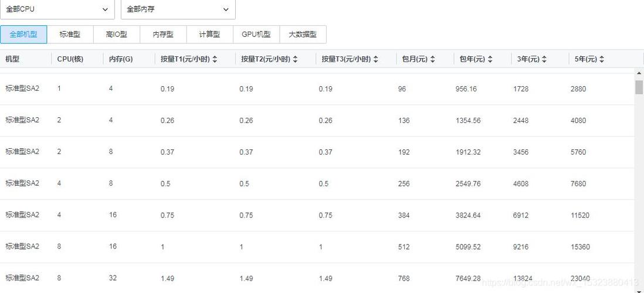Switch to the 计算型 tab
644x293 pixels.
[209, 35]
